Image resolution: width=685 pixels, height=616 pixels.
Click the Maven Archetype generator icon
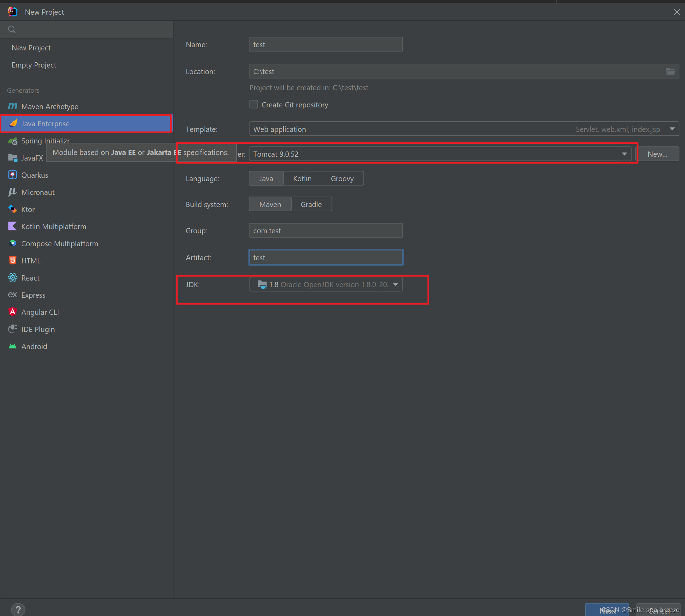point(13,106)
